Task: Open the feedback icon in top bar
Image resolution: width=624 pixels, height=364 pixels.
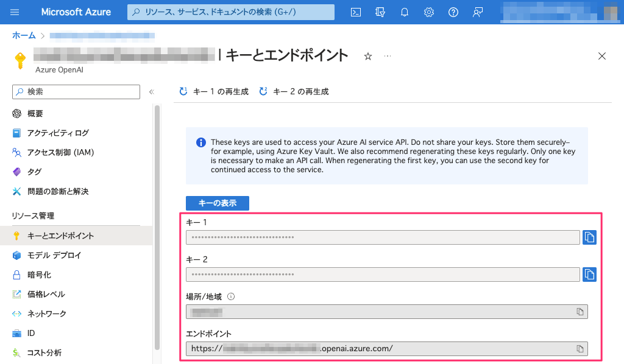Action: pyautogui.click(x=478, y=12)
